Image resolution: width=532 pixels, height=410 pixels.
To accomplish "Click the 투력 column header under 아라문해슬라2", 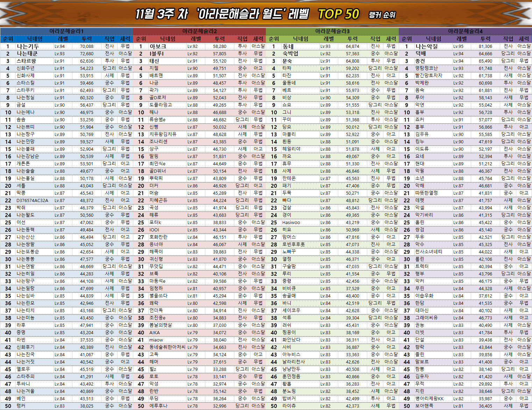I will point(220,39).
